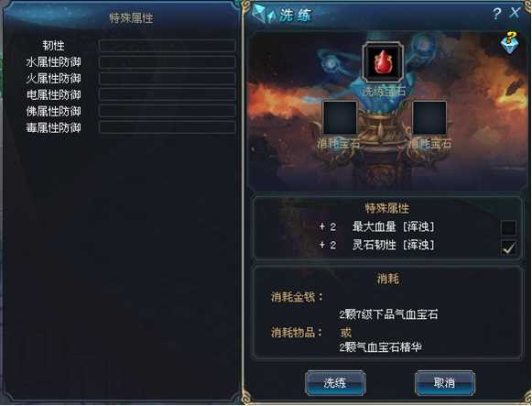Click the 毒属性防御 value field
The width and height of the screenshot is (532, 406).
[168, 127]
